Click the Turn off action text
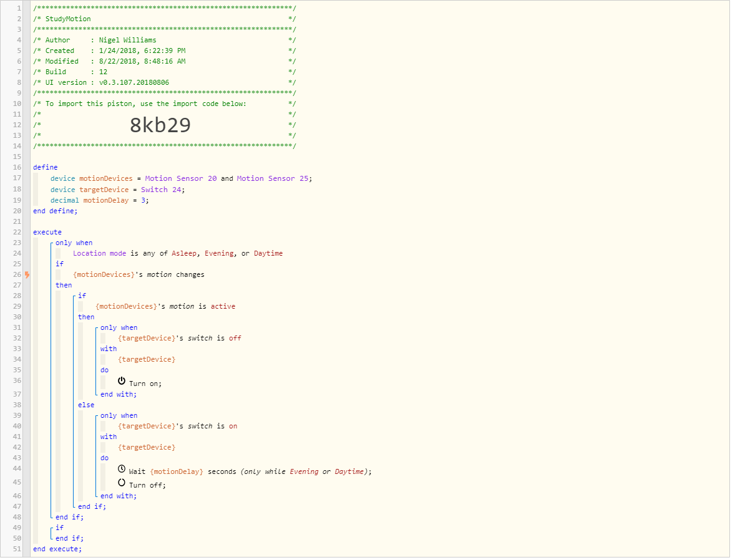 pos(147,486)
